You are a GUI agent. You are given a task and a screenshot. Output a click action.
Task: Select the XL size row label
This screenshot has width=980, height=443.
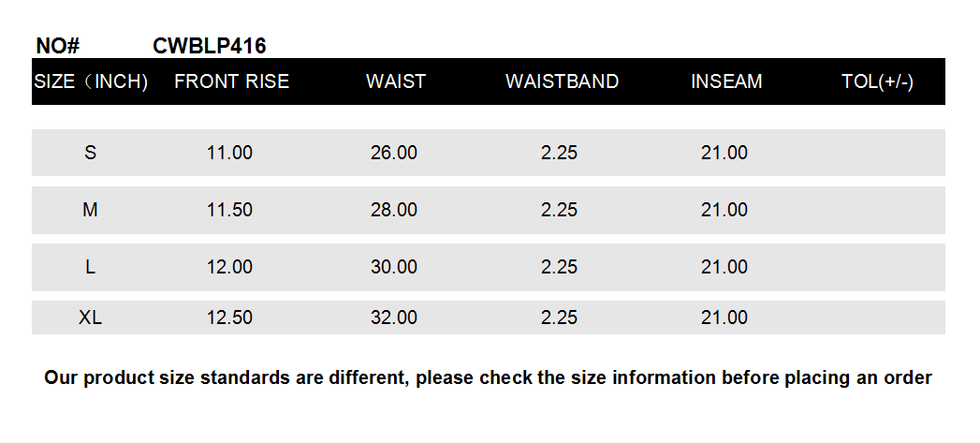click(x=91, y=317)
